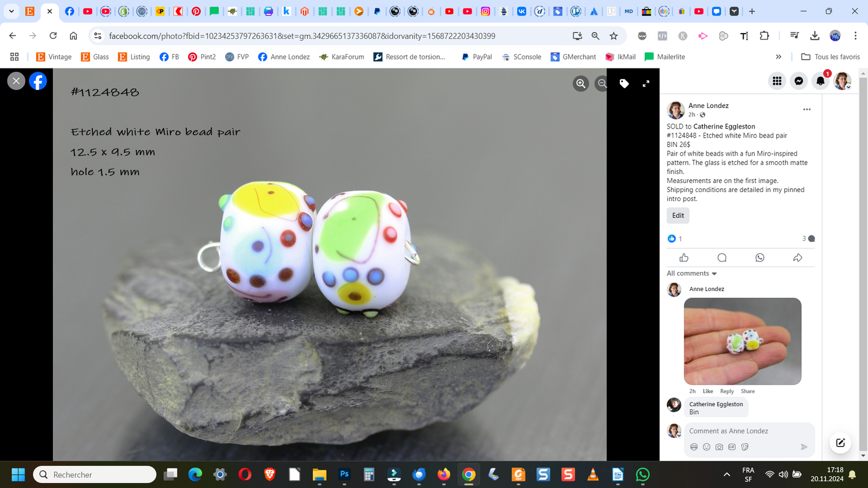
Task: Open the Chrome home page button
Action: [x=73, y=36]
